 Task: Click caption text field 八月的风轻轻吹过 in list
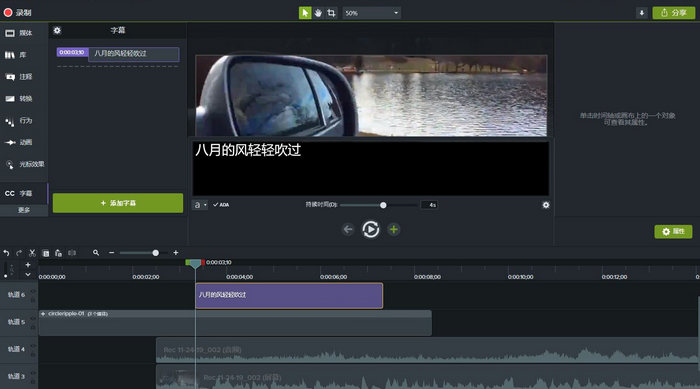tap(134, 54)
